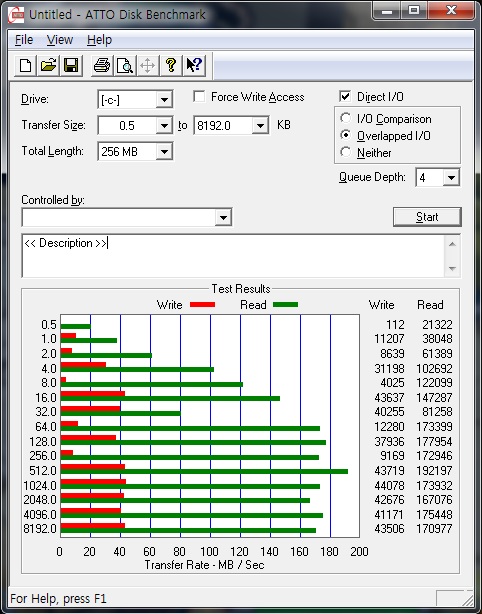Expand the Drive selection dropdown
The image size is (482, 614).
tap(164, 100)
